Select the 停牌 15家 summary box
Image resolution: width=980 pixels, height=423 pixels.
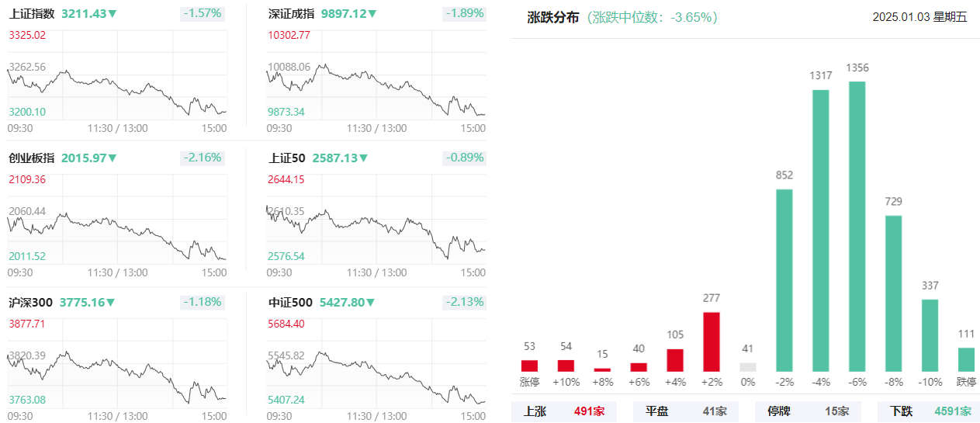click(x=808, y=411)
